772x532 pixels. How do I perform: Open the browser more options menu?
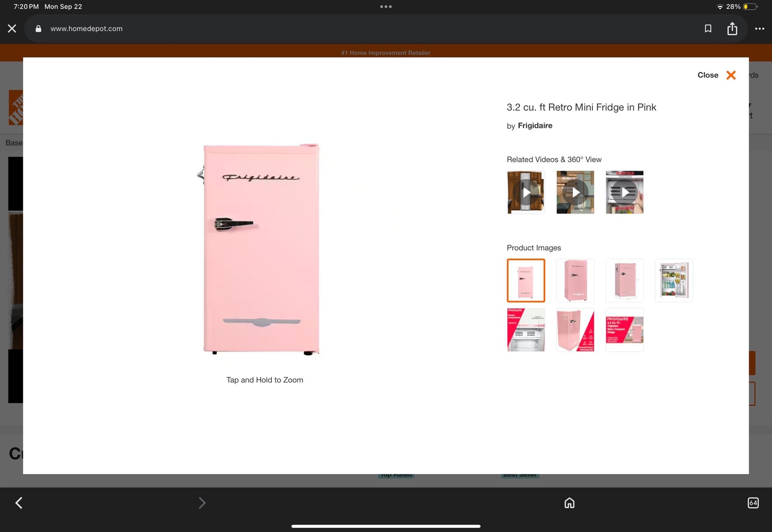click(x=759, y=29)
